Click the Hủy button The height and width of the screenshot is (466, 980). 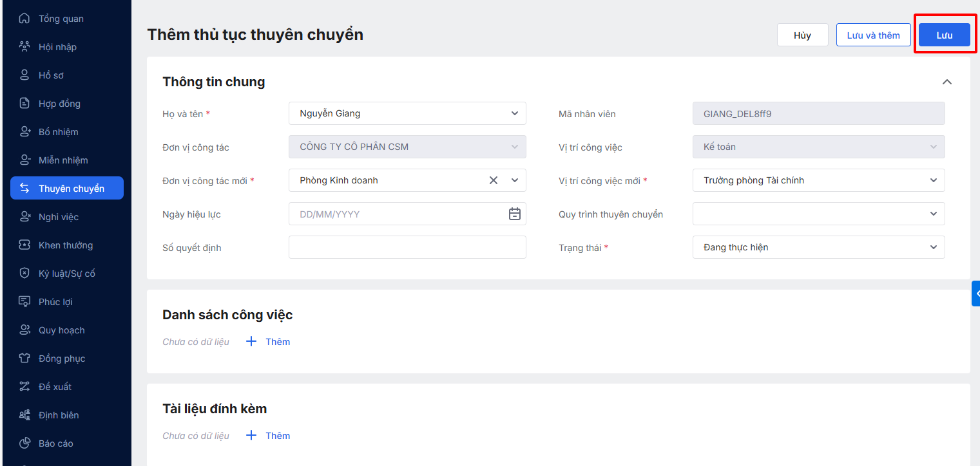click(802, 35)
